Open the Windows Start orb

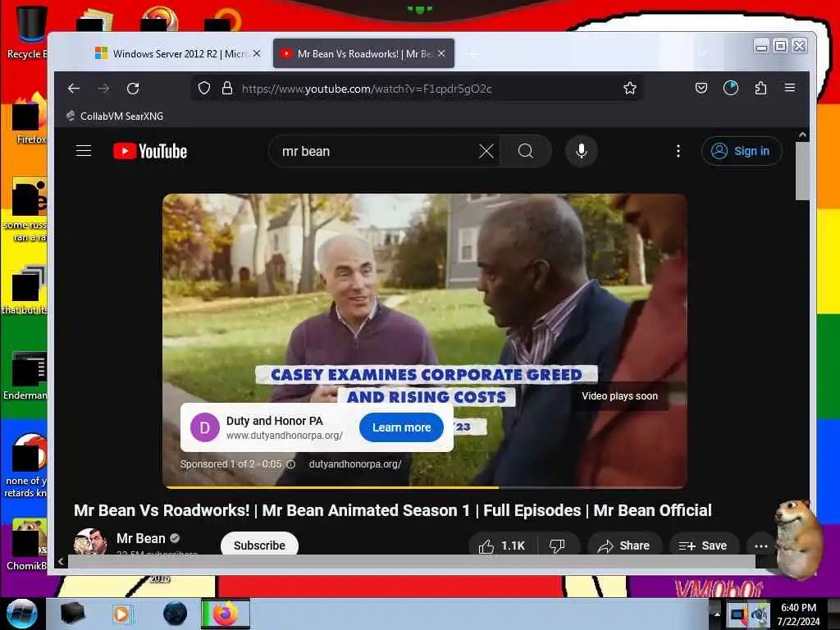coord(21,614)
